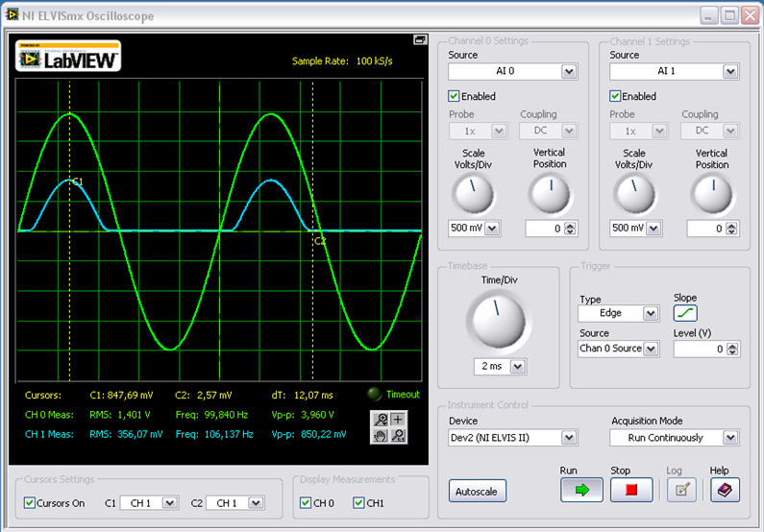Adjust Channel 0 vertical position stepper arrows
The image size is (764, 532).
point(570,229)
